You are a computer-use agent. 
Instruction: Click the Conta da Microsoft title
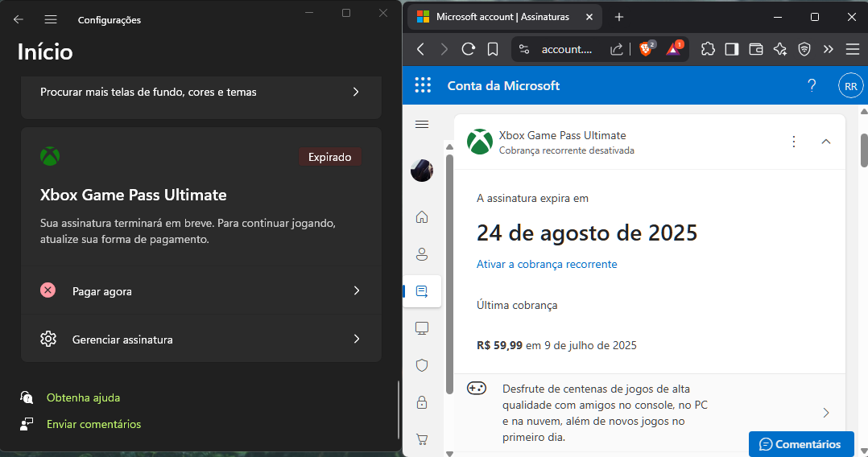click(x=503, y=86)
